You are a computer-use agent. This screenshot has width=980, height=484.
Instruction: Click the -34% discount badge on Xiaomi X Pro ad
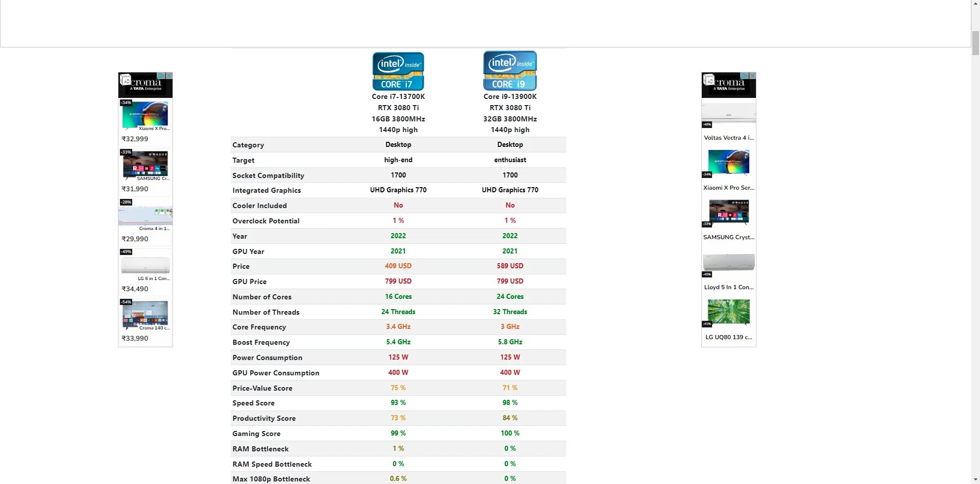(126, 103)
